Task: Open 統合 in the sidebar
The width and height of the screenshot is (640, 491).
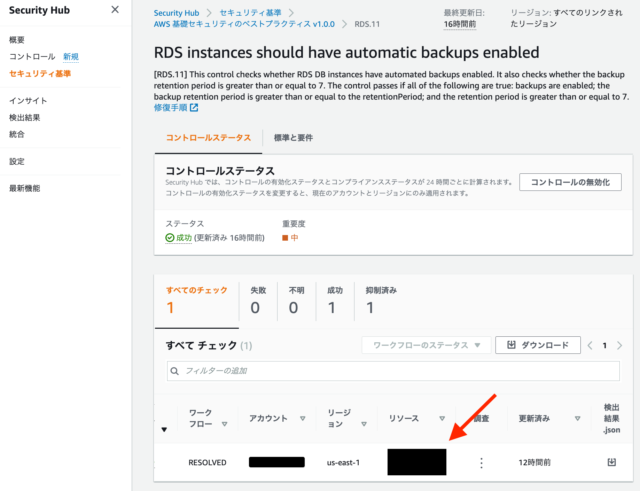Action: [x=17, y=135]
